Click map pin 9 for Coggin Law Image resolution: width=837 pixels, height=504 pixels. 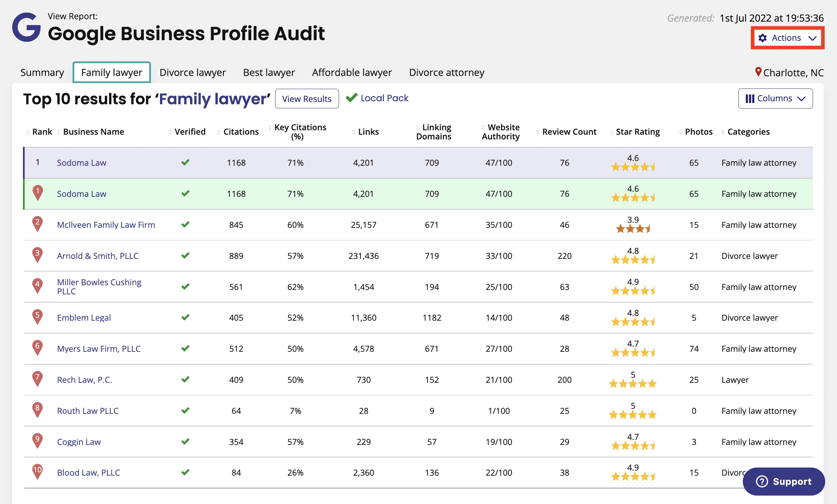pos(37,441)
